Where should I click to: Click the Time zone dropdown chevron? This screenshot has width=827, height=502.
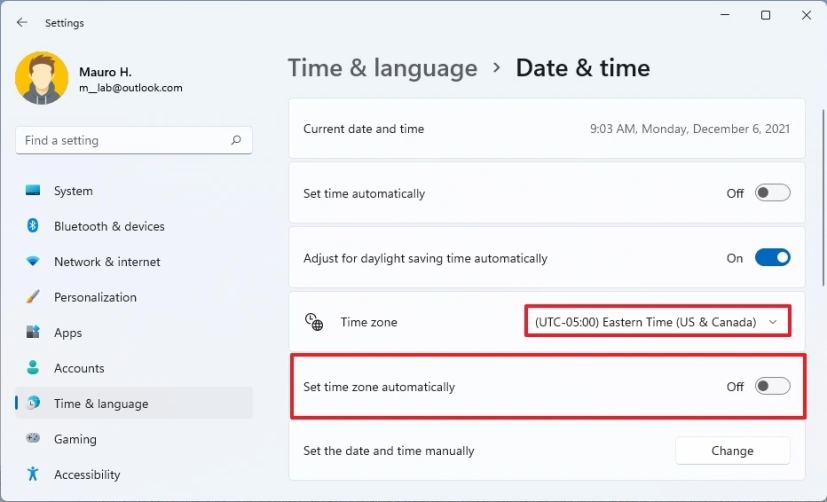773,322
